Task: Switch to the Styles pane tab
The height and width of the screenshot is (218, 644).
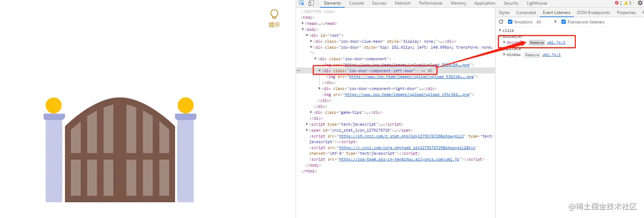Action: pos(504,13)
